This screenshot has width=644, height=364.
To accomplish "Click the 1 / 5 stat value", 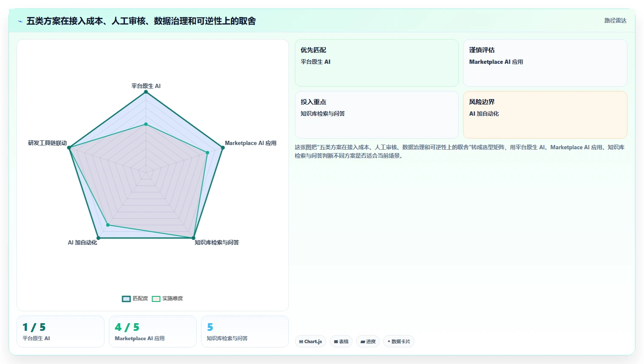I will click(x=34, y=327).
